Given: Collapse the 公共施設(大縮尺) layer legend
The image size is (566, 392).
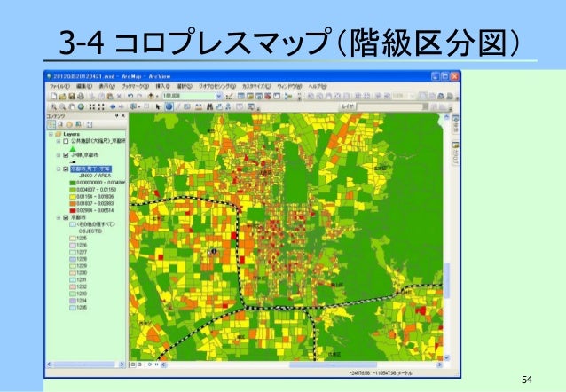Looking at the screenshot, I should click(x=59, y=142).
